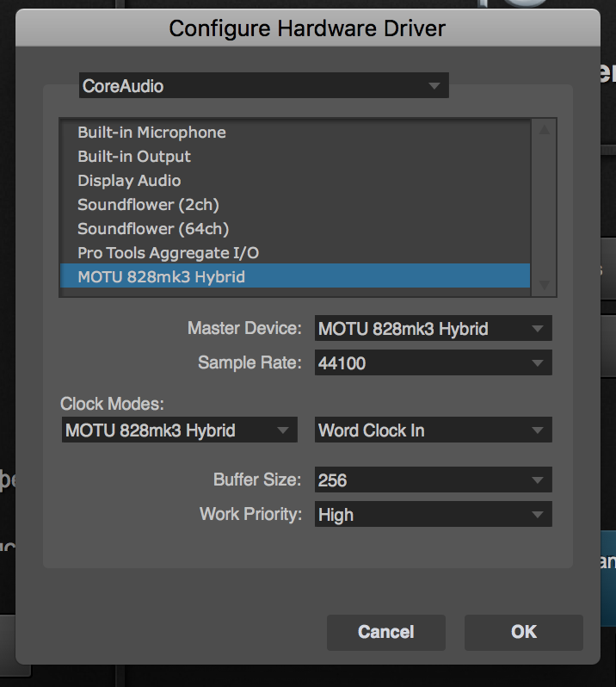Expand the Work Priority dropdown
The image size is (616, 687).
[x=433, y=515]
